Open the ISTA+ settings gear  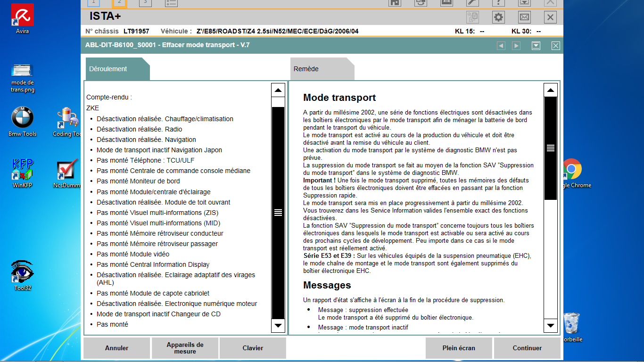coord(498,17)
